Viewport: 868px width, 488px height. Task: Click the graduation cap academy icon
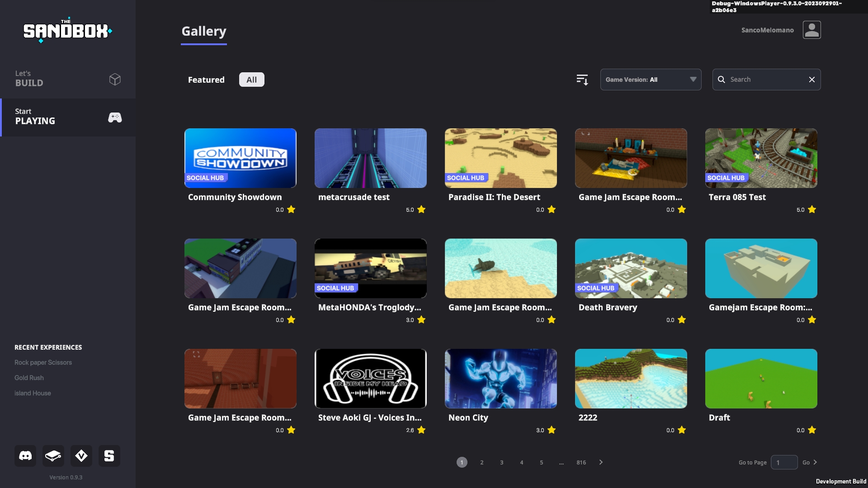coord(53,455)
